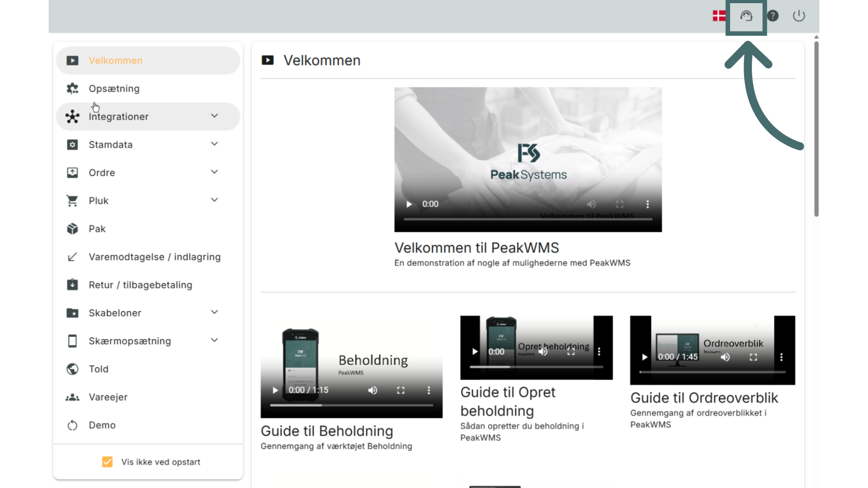Open Opsætning menu item
This screenshot has height=488, width=868.
click(148, 89)
